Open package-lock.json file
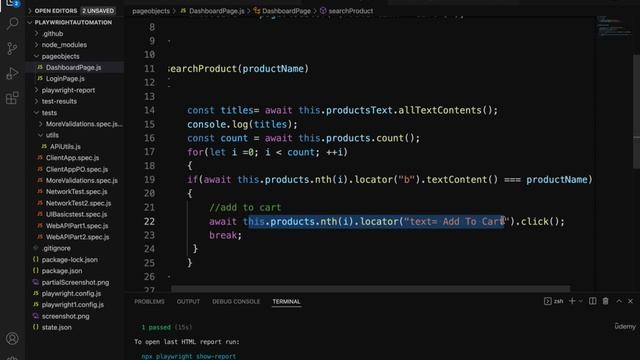 69,260
